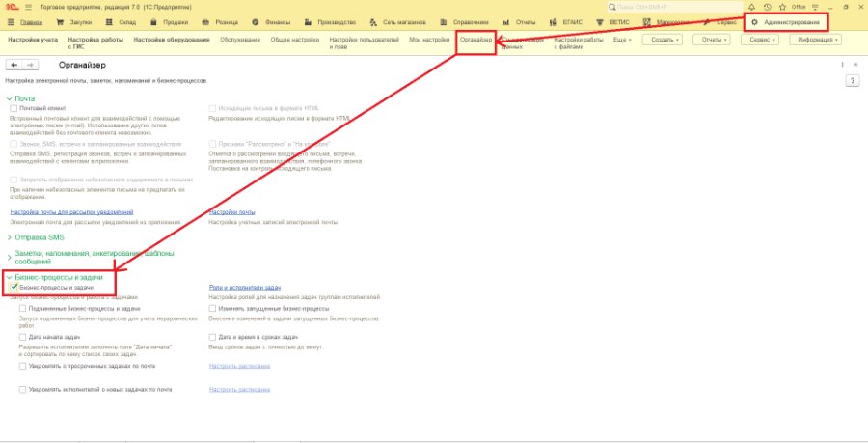Open the Отчеты dropdown button in command bar
Image resolution: width=868 pixels, height=443 pixels.
coord(712,40)
